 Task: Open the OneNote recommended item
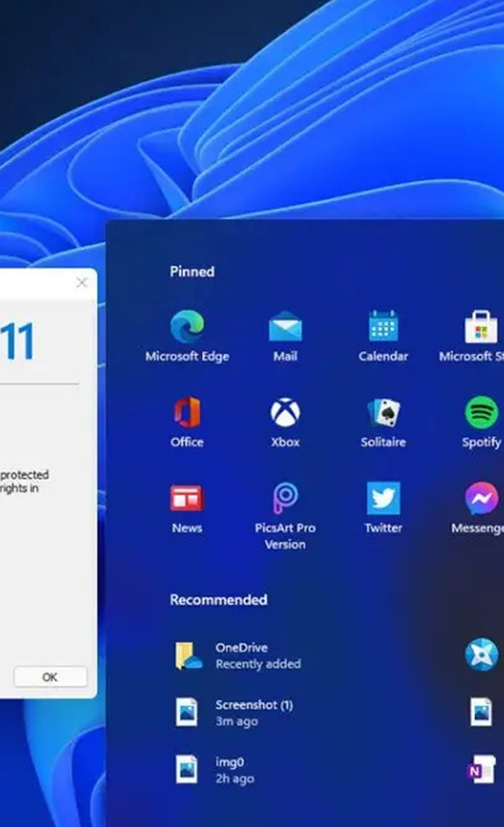tap(480, 770)
